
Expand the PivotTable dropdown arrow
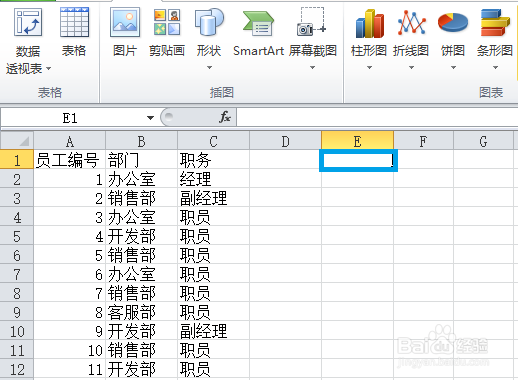coord(49,69)
